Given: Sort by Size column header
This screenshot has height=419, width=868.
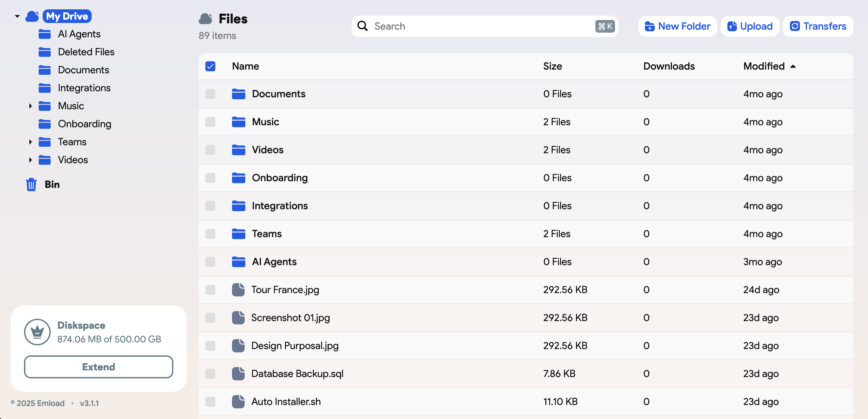Looking at the screenshot, I should point(552,66).
